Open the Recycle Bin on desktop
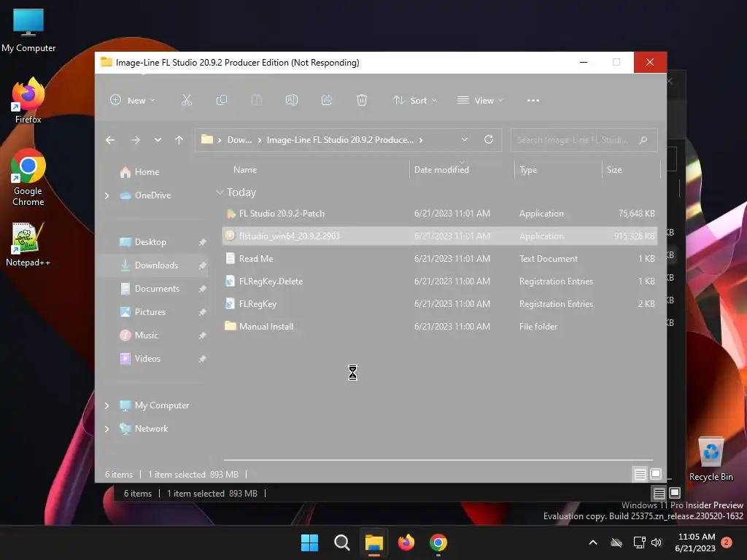This screenshot has height=560, width=747. (711, 459)
